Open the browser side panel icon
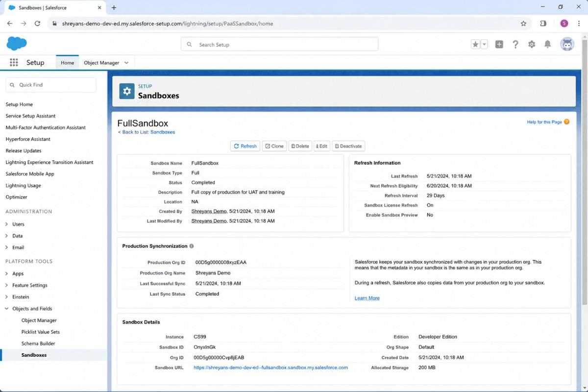This screenshot has height=392, width=588. pos(543,24)
